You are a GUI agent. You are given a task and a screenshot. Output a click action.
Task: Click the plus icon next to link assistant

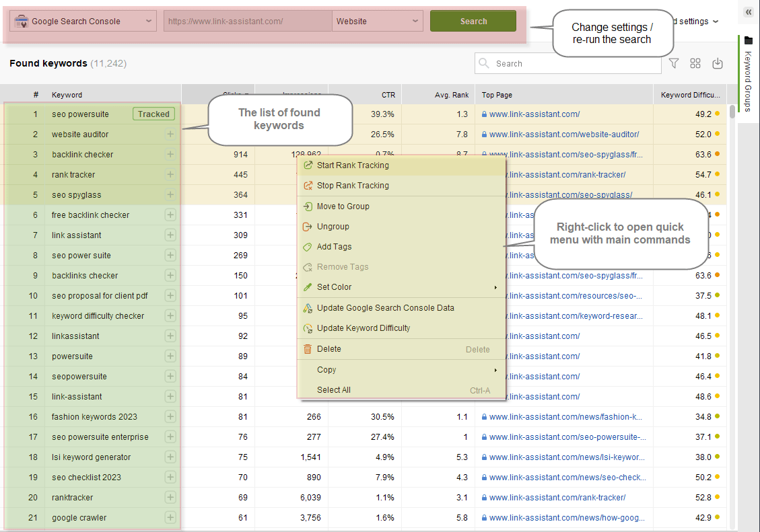click(x=170, y=235)
